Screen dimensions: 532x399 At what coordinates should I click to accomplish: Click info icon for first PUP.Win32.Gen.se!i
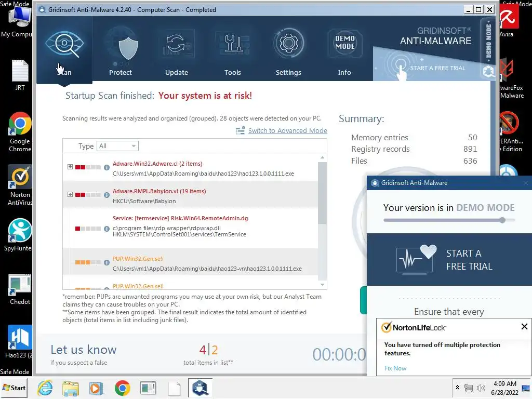[x=107, y=262]
